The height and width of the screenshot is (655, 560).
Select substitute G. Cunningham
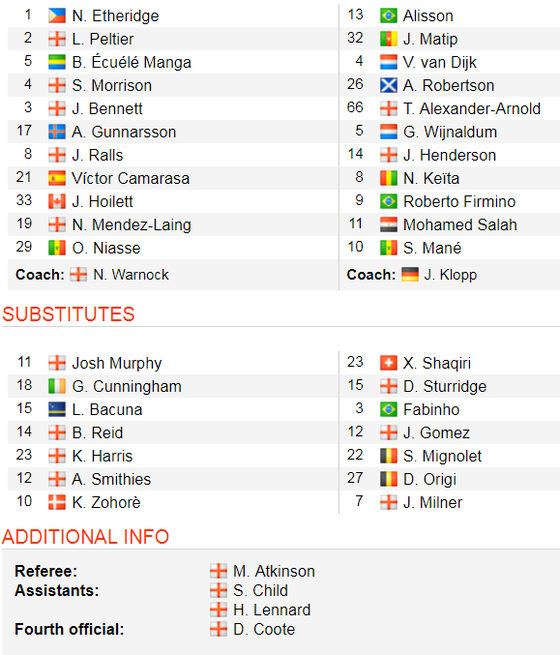click(127, 386)
